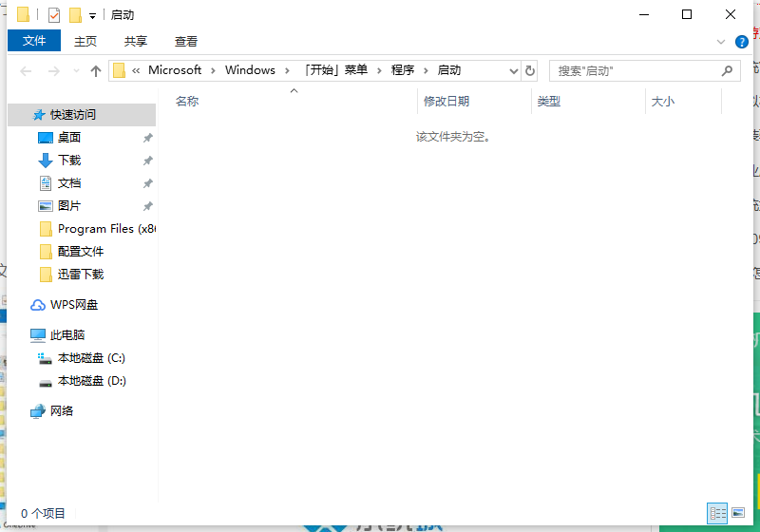Open the recent locations dropdown arrow
This screenshot has height=532, width=760.
click(x=75, y=71)
